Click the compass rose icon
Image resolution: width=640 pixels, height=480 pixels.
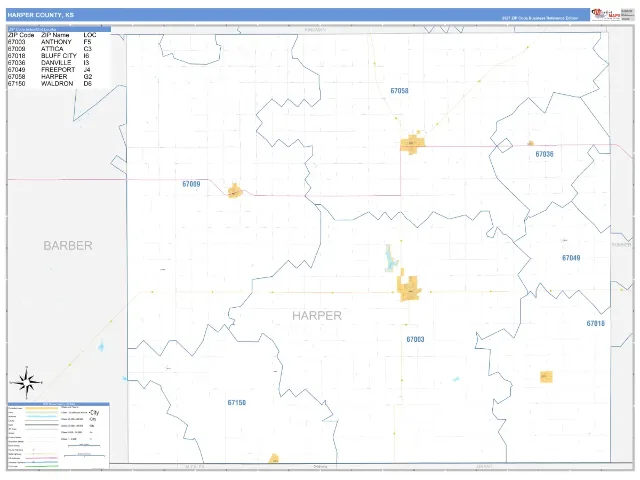[27, 382]
